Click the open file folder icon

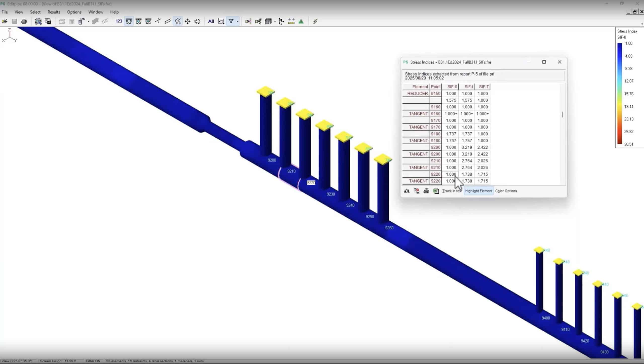click(x=5, y=21)
